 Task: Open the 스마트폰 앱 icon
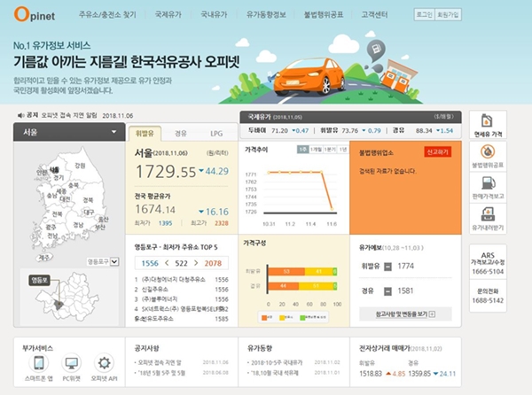tap(39, 363)
